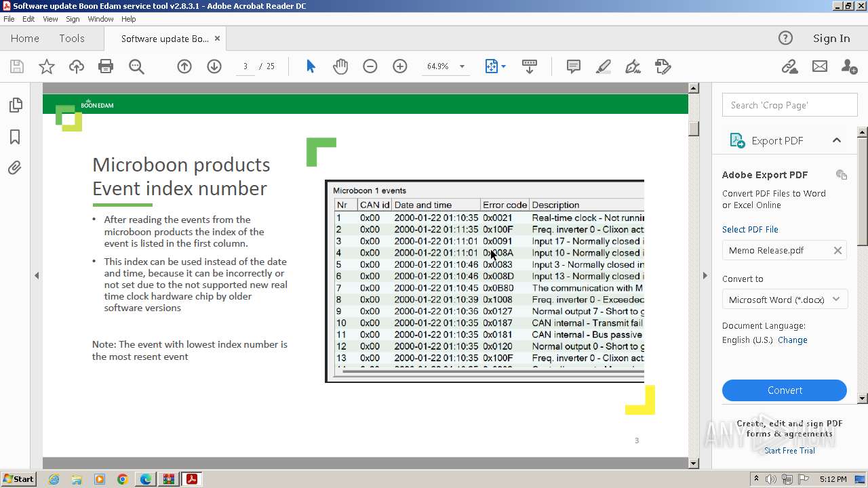Click the copy icon beside Adobe Export PDF

click(842, 175)
